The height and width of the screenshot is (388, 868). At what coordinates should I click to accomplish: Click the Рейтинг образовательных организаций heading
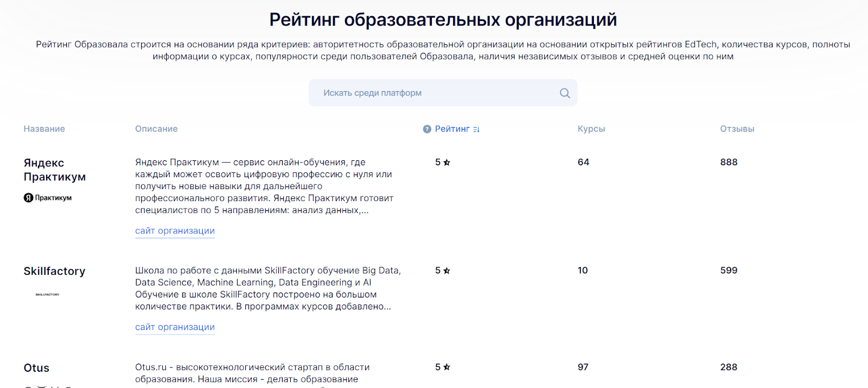(443, 20)
